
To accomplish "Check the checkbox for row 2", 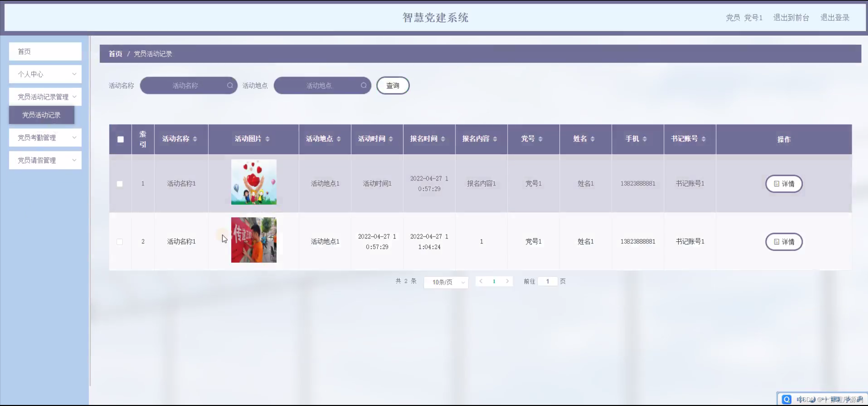I will [120, 242].
